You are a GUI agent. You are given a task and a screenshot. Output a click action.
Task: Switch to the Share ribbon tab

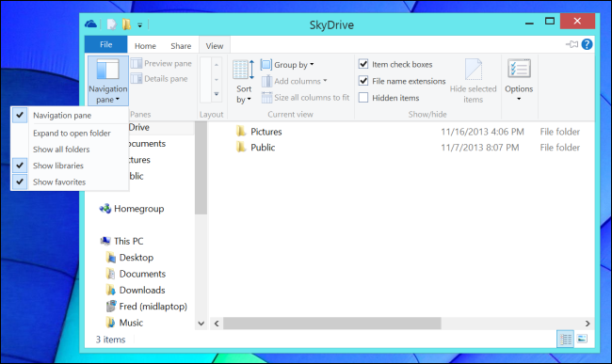pyautogui.click(x=181, y=45)
